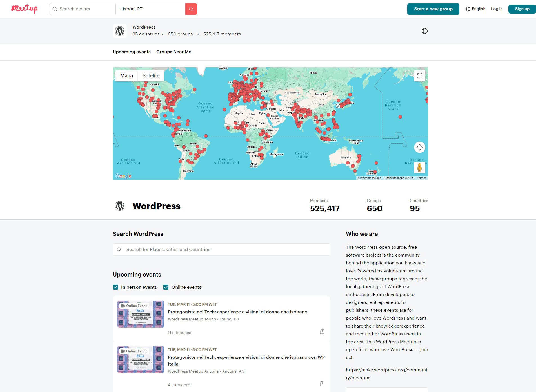This screenshot has height=392, width=536.
Task: Switch to Satélite map view
Action: point(151,75)
